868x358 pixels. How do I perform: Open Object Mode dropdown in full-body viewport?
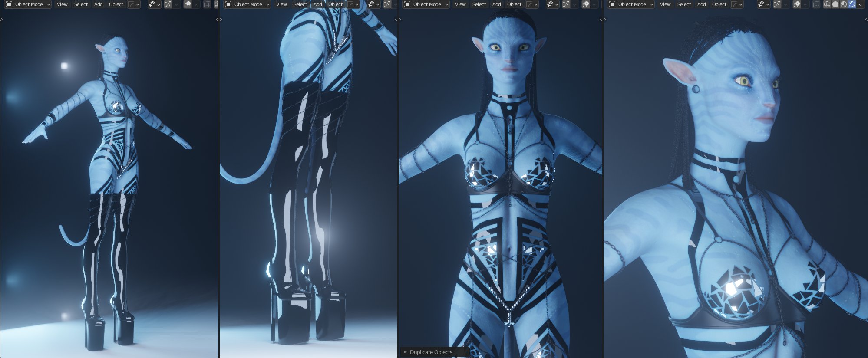28,4
